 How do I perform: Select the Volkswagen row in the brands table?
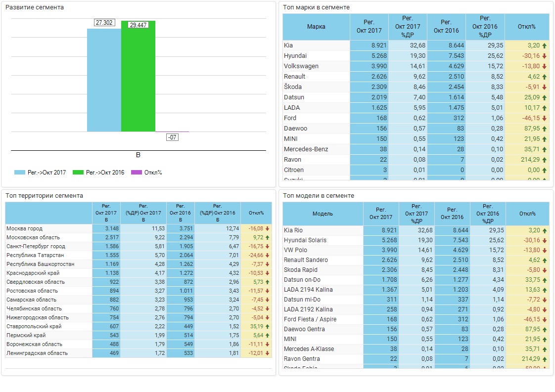click(301, 66)
